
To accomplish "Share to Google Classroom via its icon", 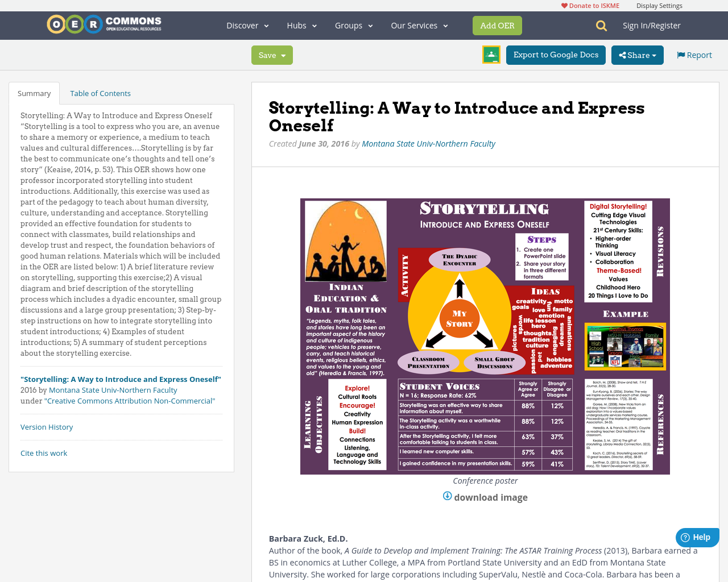I will coord(491,54).
